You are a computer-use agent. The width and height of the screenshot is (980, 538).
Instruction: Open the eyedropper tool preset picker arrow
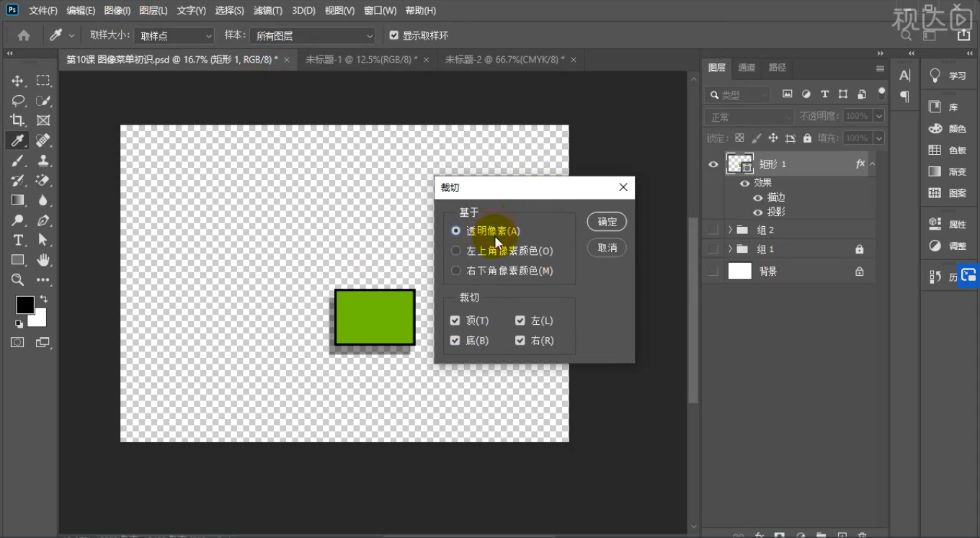click(x=71, y=35)
